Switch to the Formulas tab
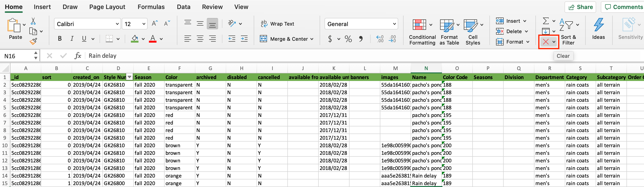The width and height of the screenshot is (644, 187). [x=151, y=7]
